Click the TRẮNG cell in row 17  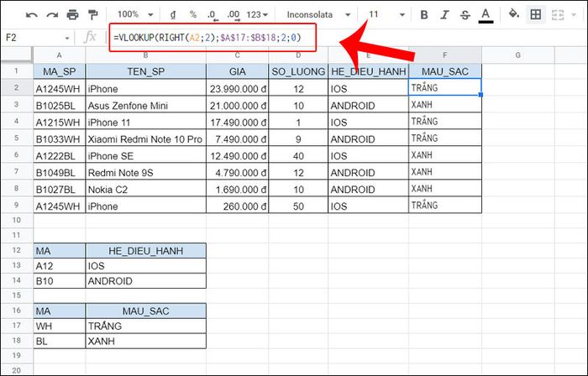(x=145, y=326)
